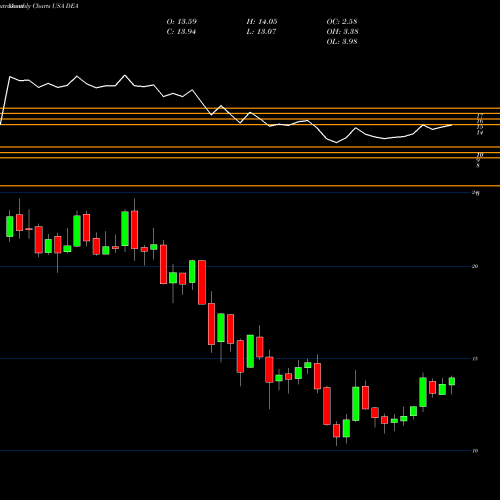500x500 pixels.
Task: Click the 'OH: 3.38' reading
Action: [x=342, y=32]
